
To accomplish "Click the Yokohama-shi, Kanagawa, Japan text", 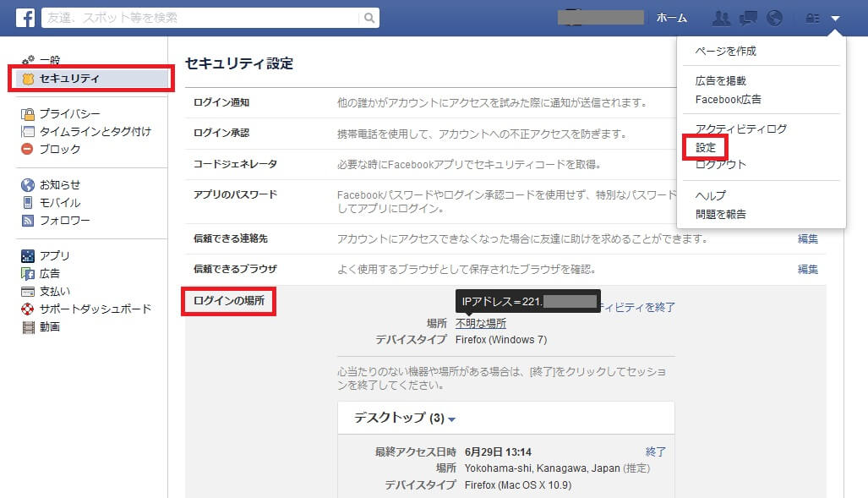I will tap(542, 468).
